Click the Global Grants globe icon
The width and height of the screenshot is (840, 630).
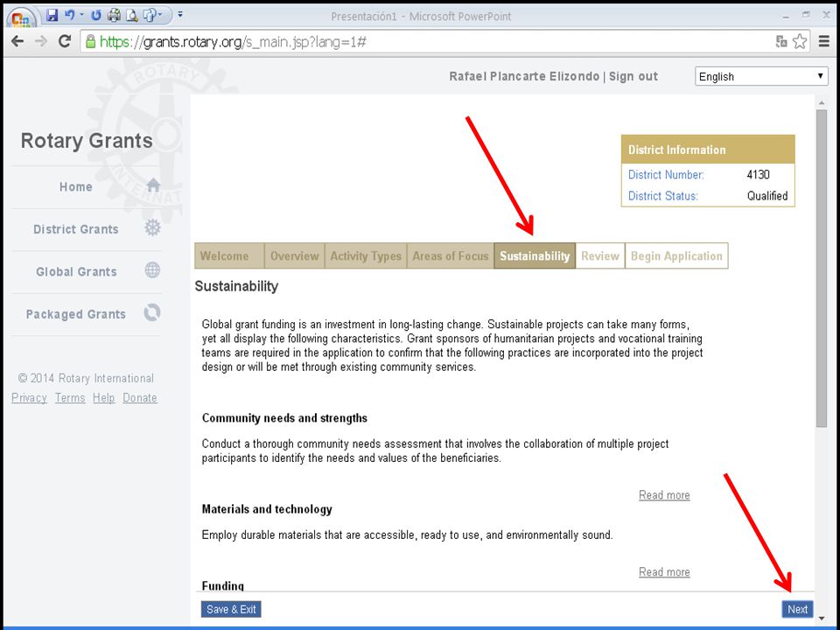click(152, 270)
